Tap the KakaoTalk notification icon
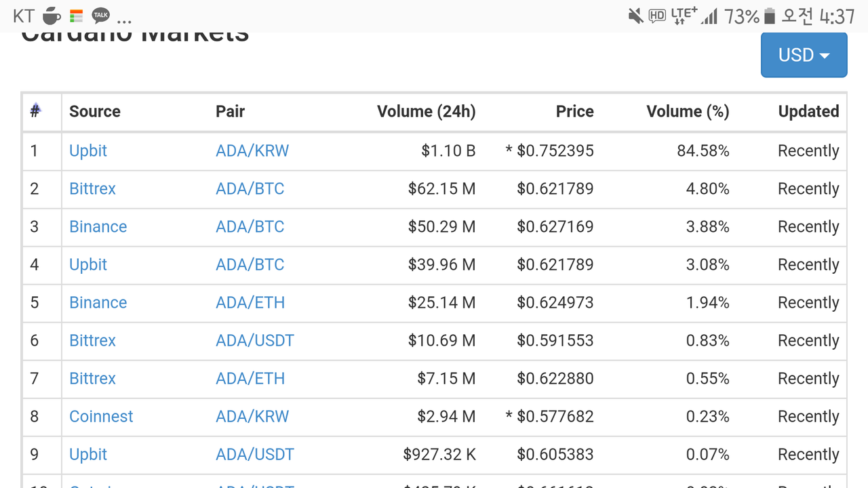The height and width of the screenshot is (488, 868). coord(101,16)
